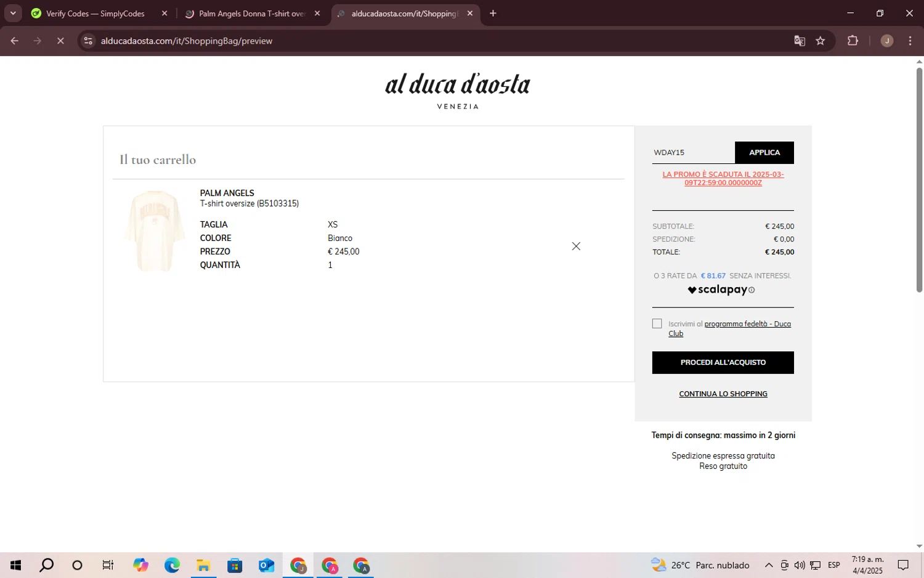Open the Chrome profile avatar J
Image resolution: width=924 pixels, height=578 pixels.
pyautogui.click(x=886, y=41)
